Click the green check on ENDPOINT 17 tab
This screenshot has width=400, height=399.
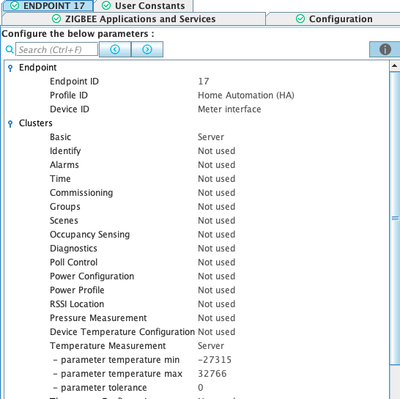(x=14, y=5)
